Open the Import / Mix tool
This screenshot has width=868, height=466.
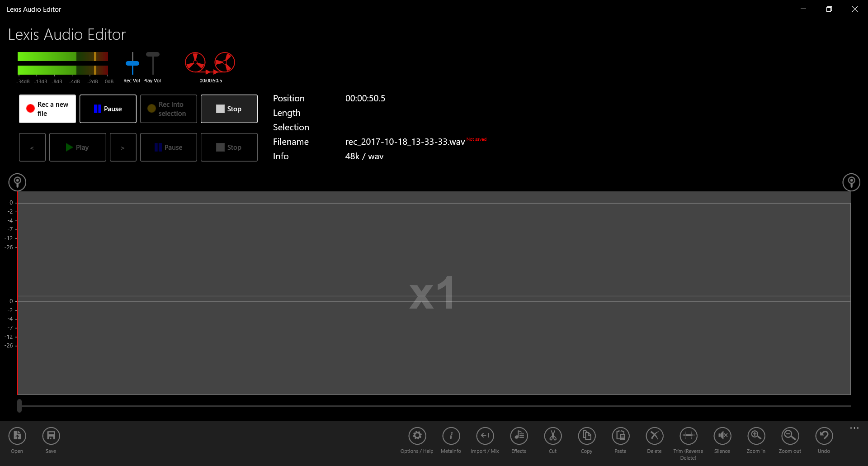click(485, 436)
